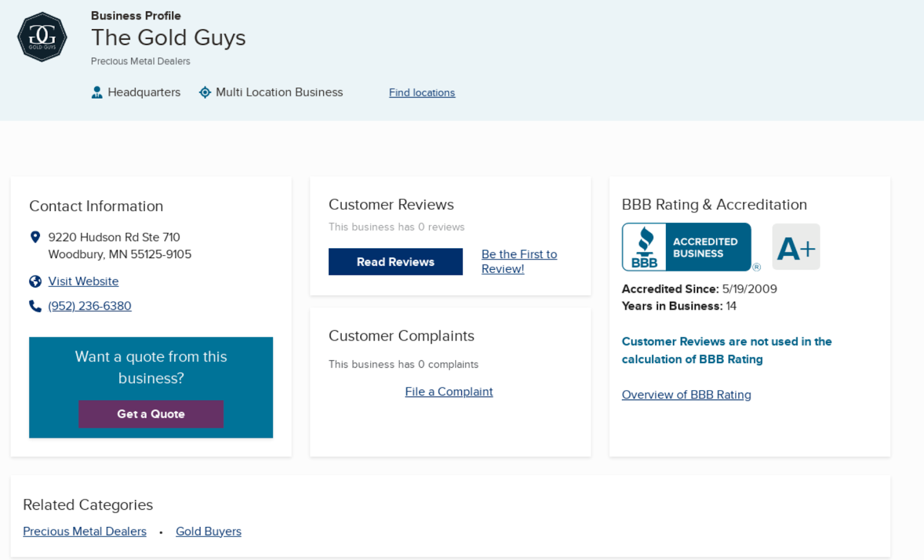The width and height of the screenshot is (924, 560).
Task: Click the A+ rating badge
Action: (796, 247)
